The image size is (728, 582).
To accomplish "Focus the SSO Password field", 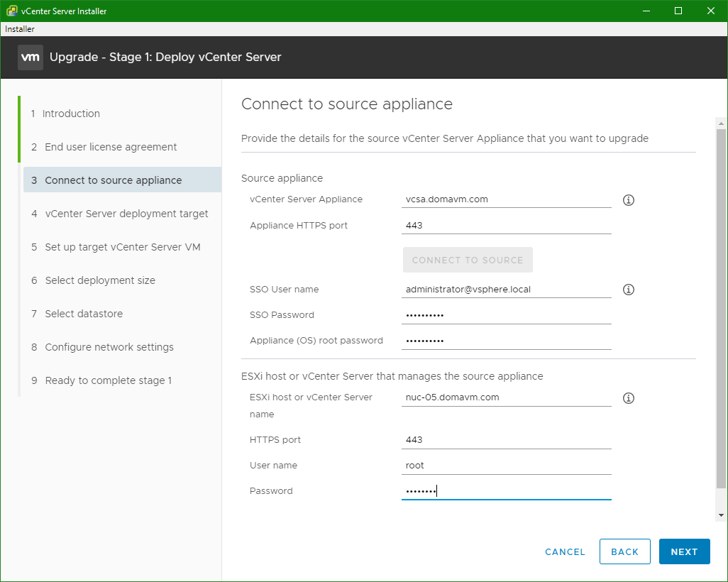I will pyautogui.click(x=507, y=315).
